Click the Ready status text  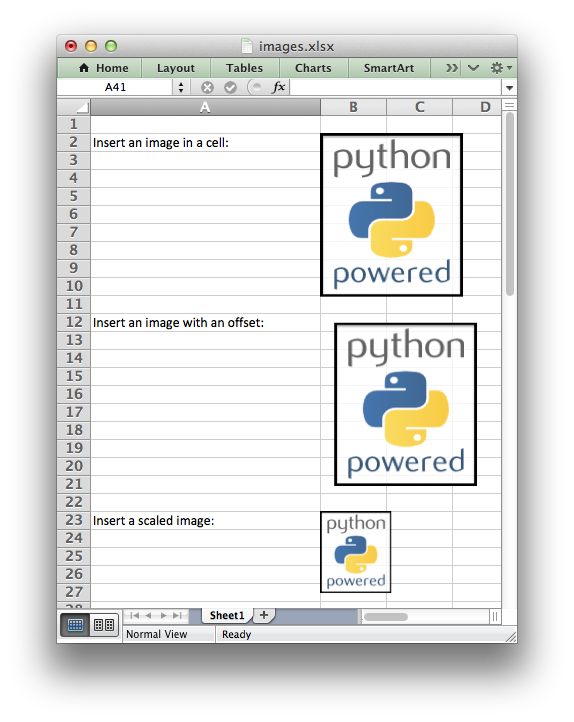[236, 635]
